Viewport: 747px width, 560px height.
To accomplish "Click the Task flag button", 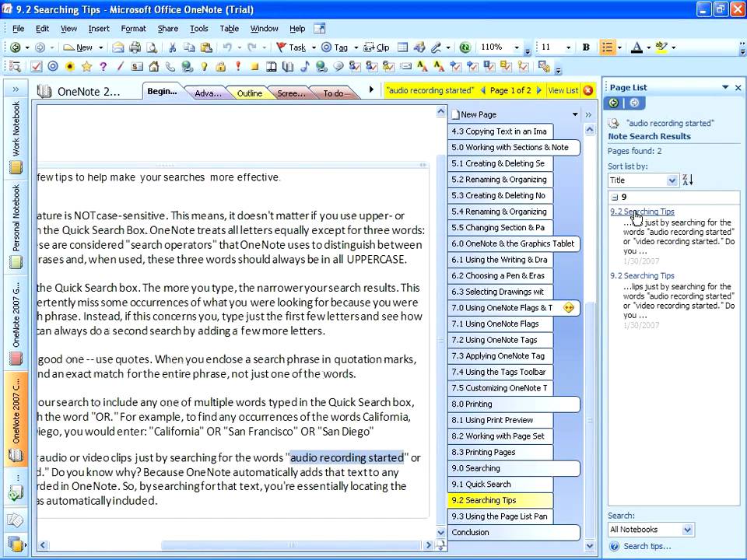I will click(291, 47).
